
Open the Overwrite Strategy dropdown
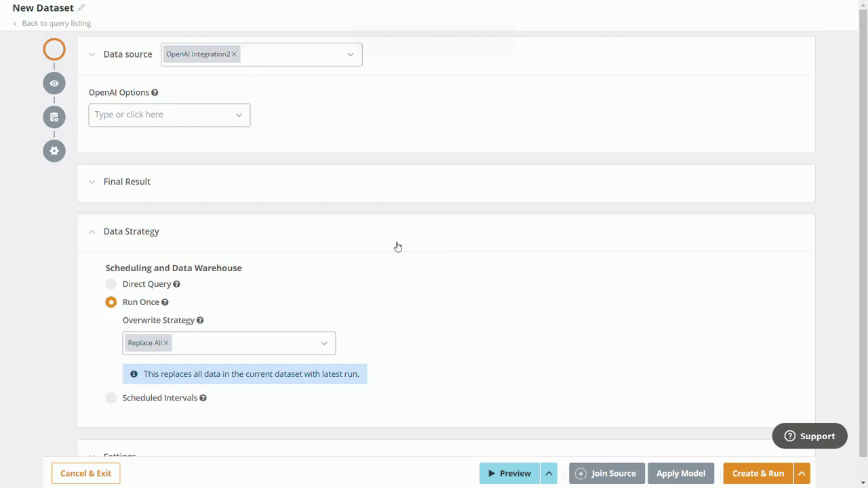(x=323, y=343)
